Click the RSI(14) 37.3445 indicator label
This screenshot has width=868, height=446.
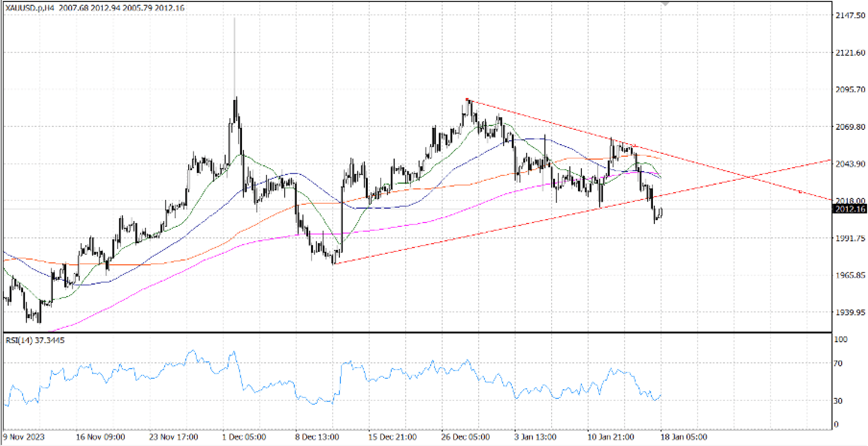(x=35, y=340)
